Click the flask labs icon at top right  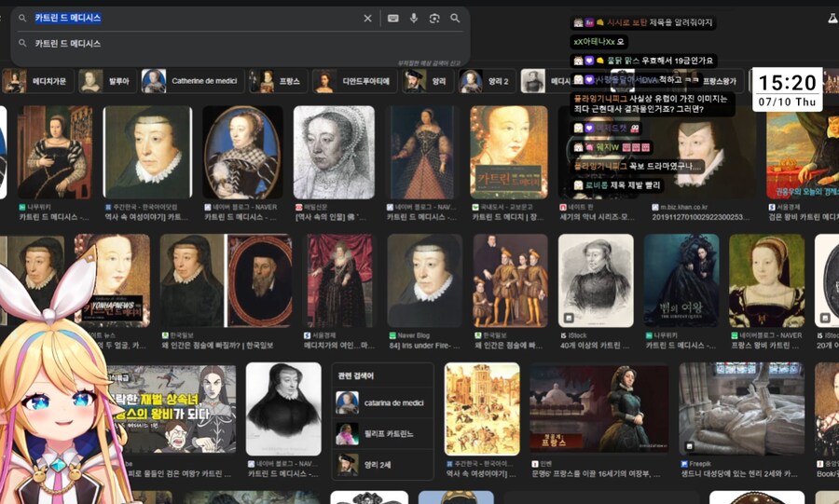coord(832,19)
